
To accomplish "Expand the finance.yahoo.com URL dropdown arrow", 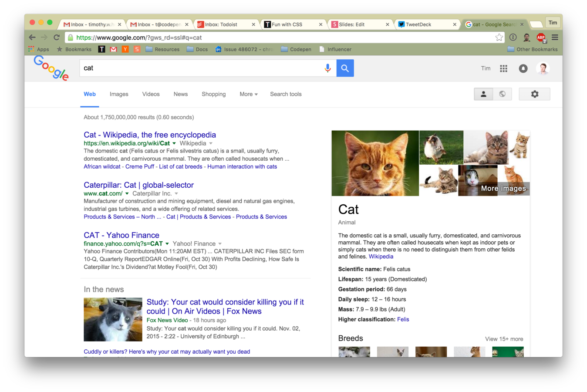I will coord(167,243).
